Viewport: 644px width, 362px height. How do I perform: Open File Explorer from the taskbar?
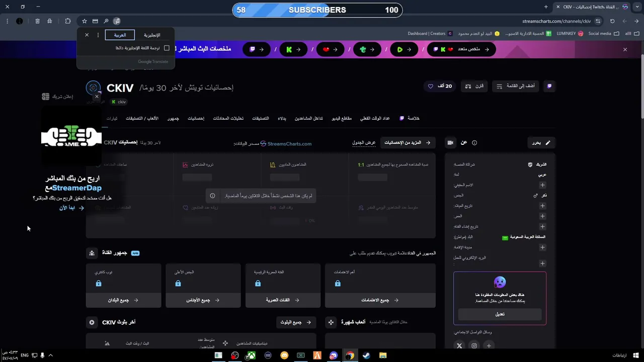[x=383, y=355]
